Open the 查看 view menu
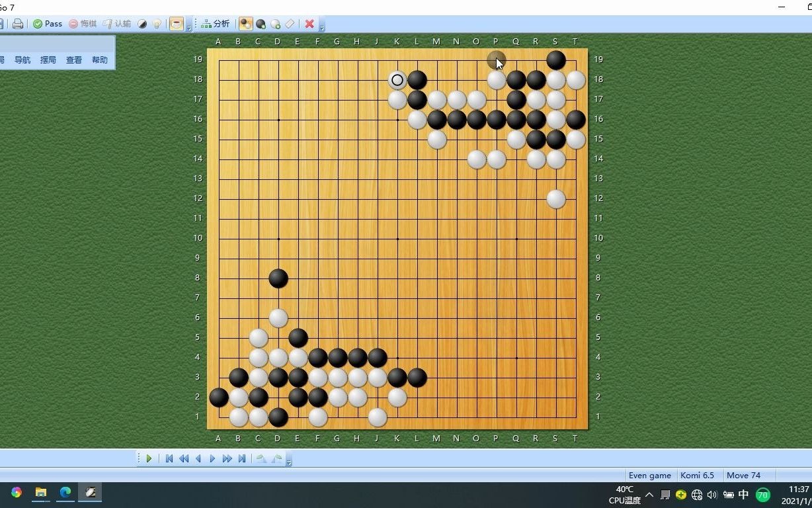812x508 pixels. pos(74,60)
